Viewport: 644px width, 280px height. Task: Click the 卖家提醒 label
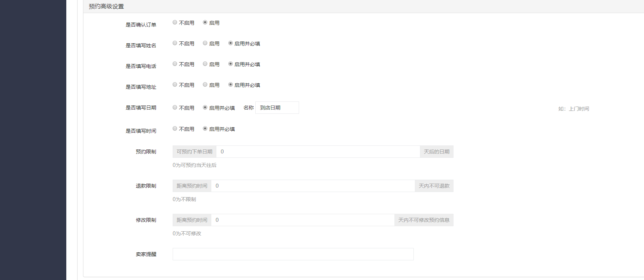pos(146,254)
